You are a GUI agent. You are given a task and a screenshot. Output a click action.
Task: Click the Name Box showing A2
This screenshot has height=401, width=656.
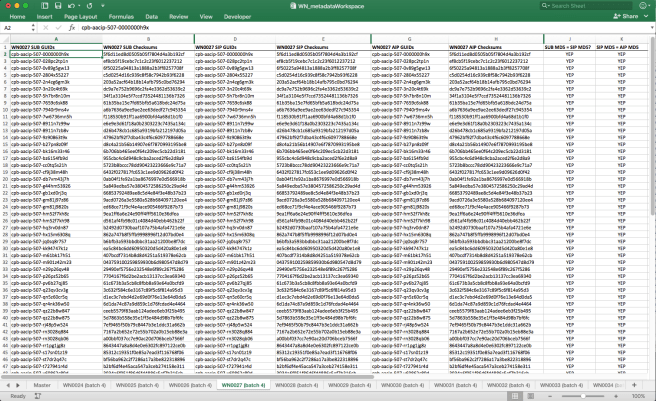pos(16,28)
